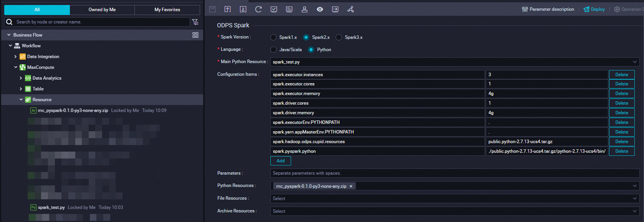Remove mc_pyspark zip tag from Python Resources

(351, 186)
